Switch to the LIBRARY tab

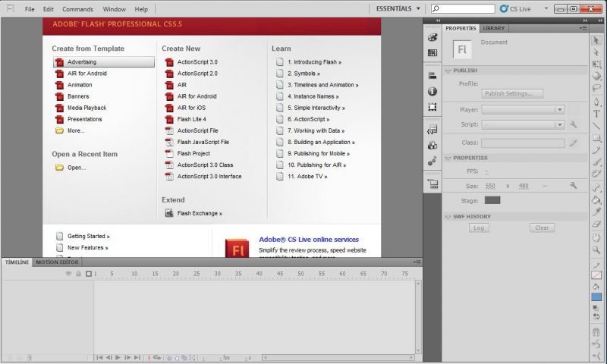[494, 28]
